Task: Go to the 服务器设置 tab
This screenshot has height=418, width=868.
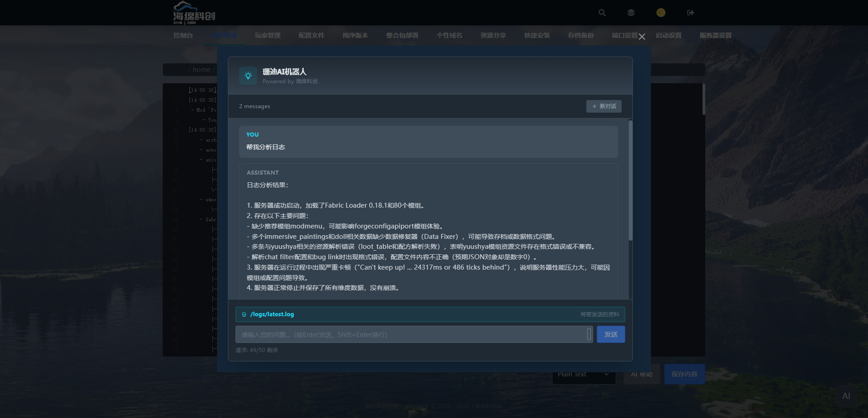Action: coord(715,35)
